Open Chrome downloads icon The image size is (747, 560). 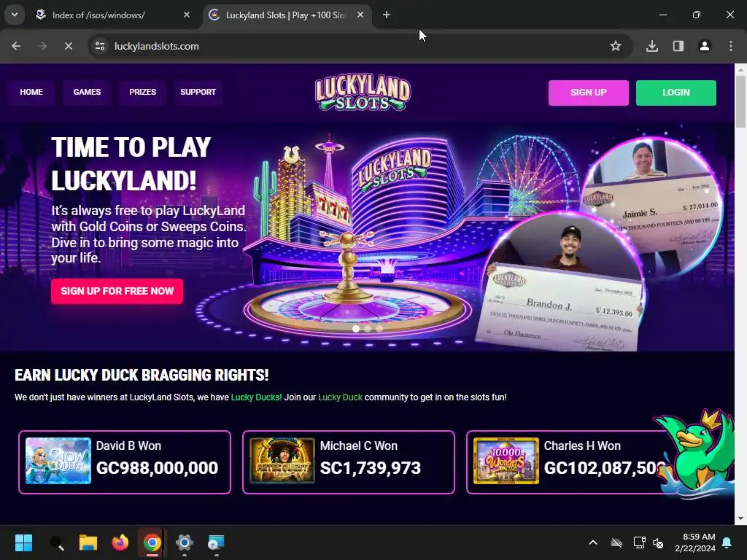coord(651,46)
